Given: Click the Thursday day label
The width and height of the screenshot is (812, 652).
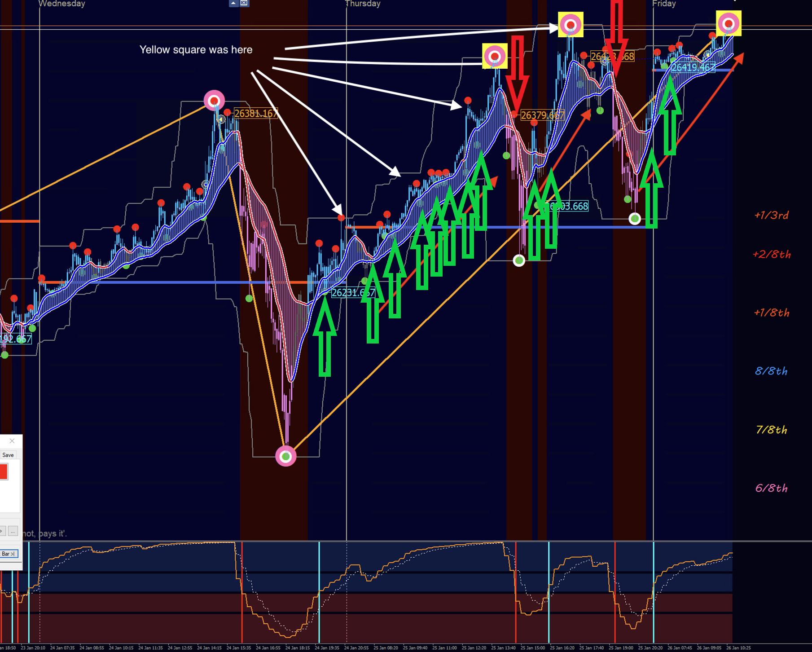Looking at the screenshot, I should coord(363,4).
